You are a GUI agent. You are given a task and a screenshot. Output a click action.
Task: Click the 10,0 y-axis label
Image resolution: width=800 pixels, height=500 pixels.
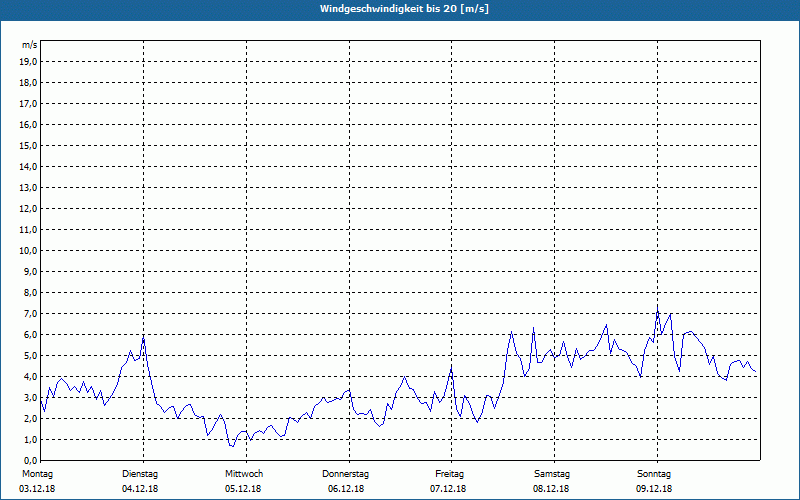[29, 251]
